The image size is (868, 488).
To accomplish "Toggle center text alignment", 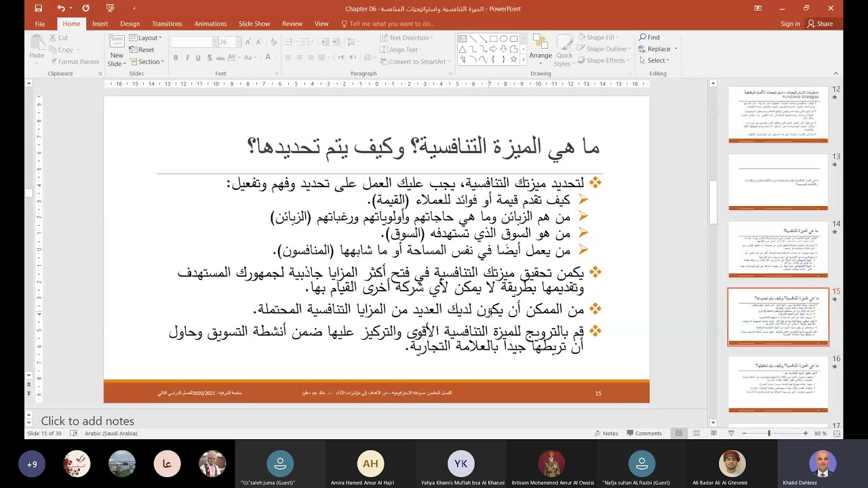I will [x=299, y=58].
